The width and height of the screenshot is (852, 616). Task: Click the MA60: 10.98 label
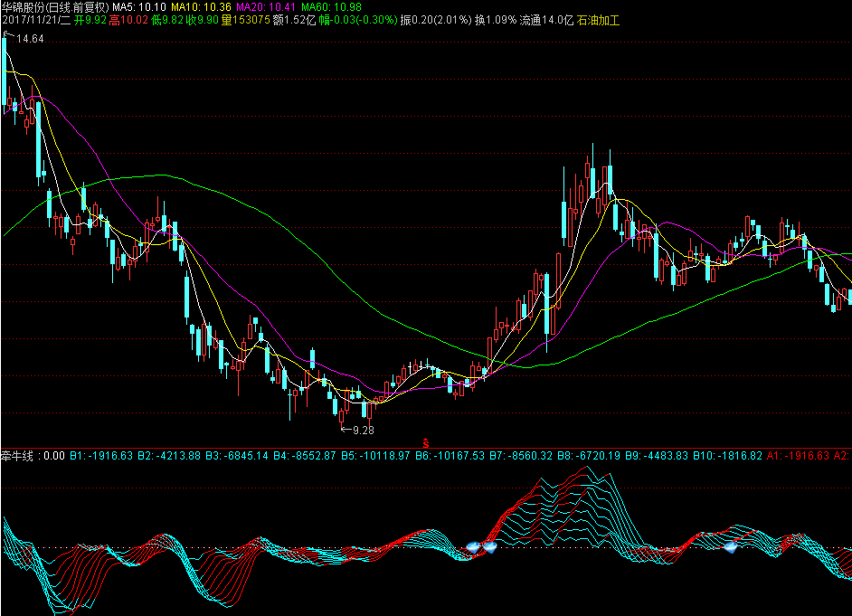click(x=331, y=7)
